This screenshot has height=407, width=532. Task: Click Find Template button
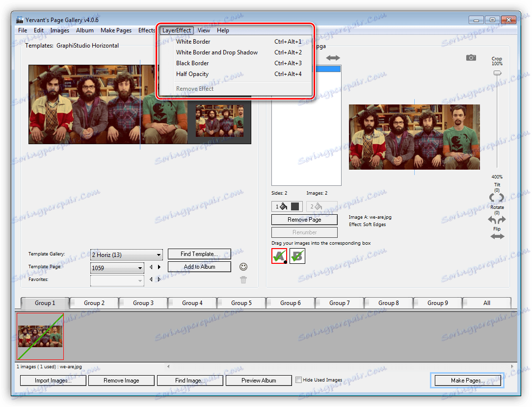[199, 254]
